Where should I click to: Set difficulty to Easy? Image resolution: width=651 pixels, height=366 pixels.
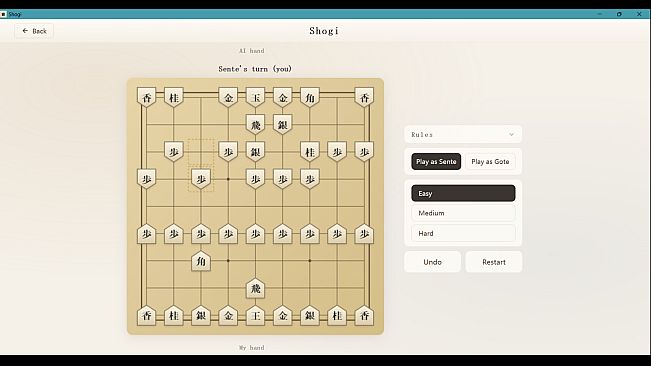pyautogui.click(x=463, y=193)
